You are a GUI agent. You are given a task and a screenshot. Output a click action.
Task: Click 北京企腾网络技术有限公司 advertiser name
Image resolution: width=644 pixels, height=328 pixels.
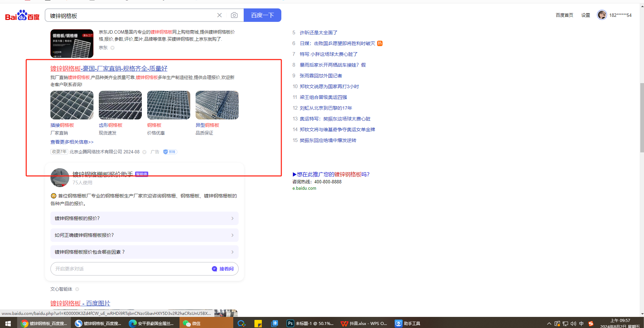click(96, 152)
